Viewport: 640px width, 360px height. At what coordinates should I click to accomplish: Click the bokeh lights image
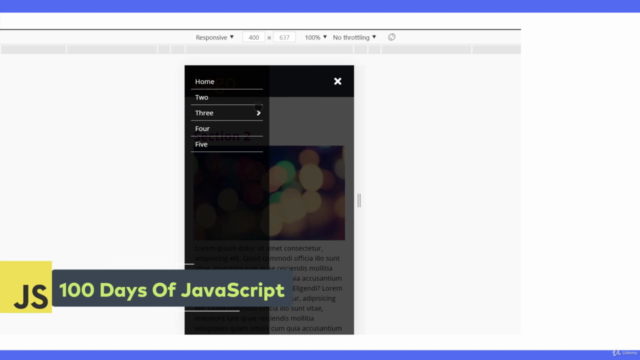point(269,193)
